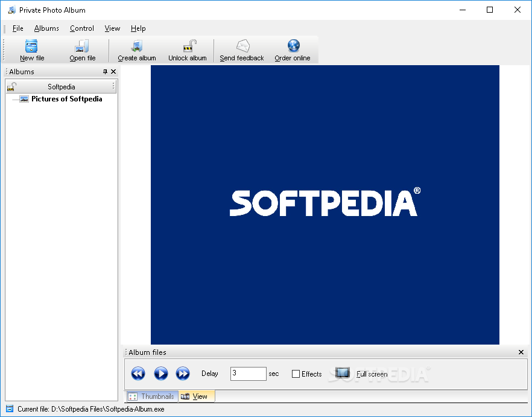Click the Full screen label
This screenshot has width=532, height=417.
coord(372,374)
